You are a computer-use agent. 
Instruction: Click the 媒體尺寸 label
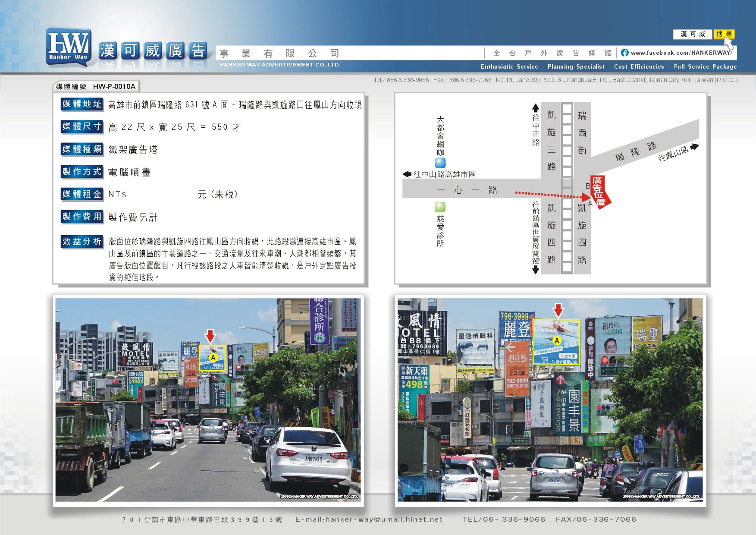click(82, 126)
